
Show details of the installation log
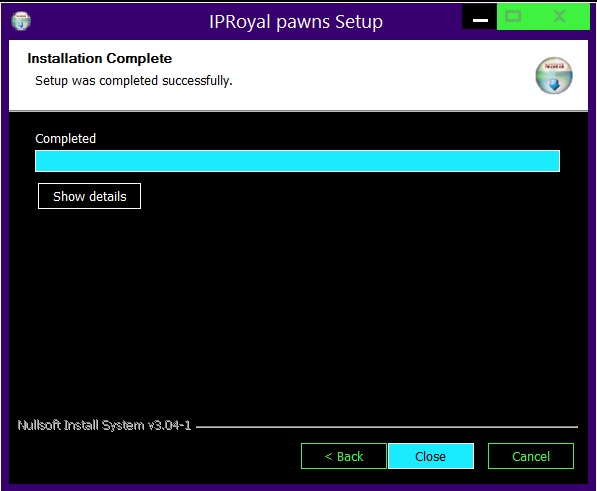coord(89,196)
